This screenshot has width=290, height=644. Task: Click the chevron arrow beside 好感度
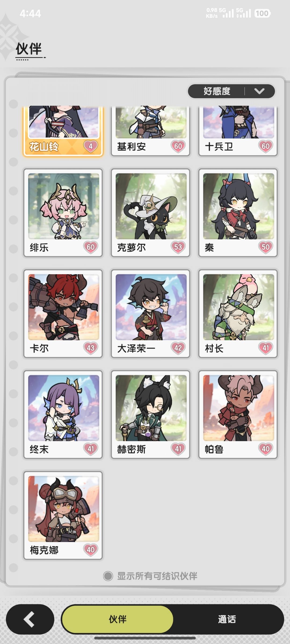coord(259,91)
